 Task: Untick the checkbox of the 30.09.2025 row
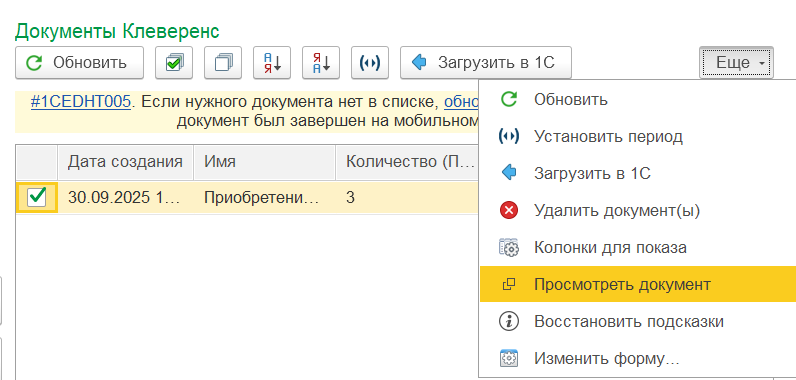tap(37, 197)
